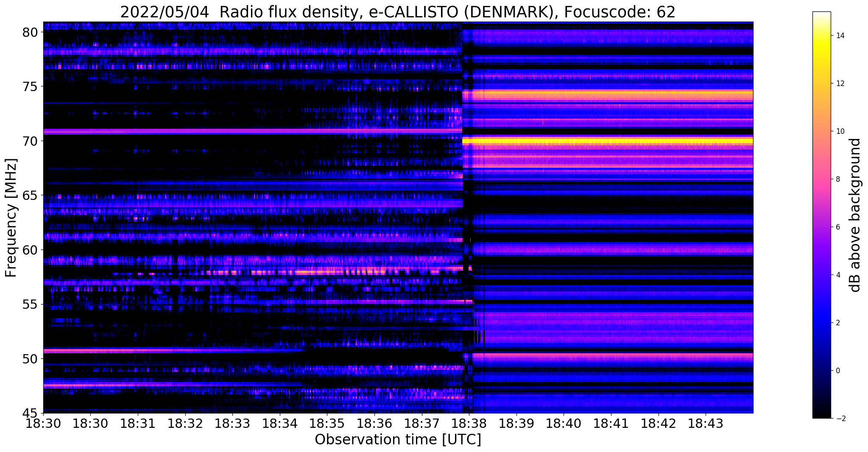Viewport: 868px width, 452px height.
Task: Click the 'dB above background' colorbar label
Action: (x=855, y=215)
